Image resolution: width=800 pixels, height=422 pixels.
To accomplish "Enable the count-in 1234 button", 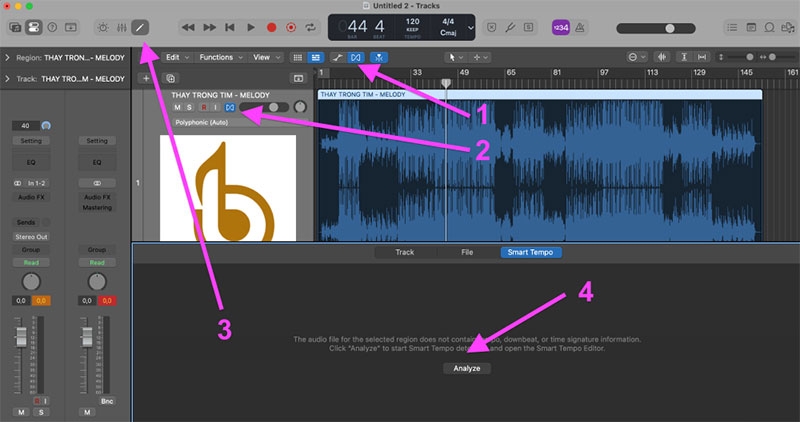I will click(561, 28).
